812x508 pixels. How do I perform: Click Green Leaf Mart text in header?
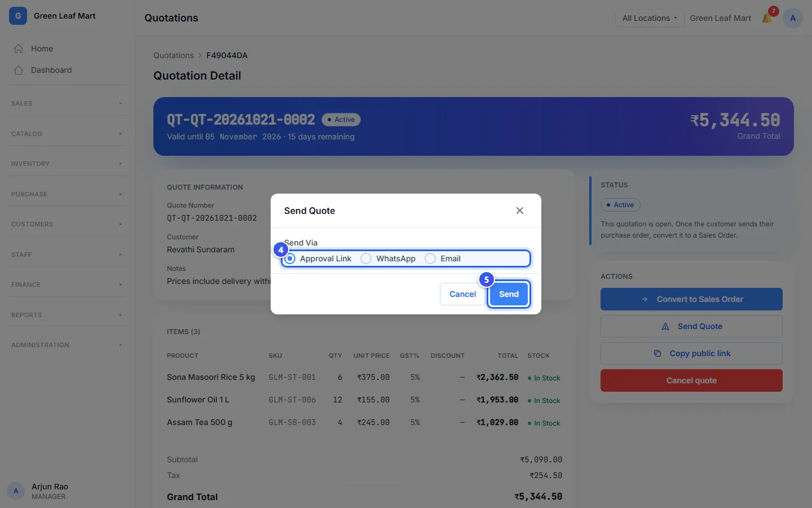[721, 18]
